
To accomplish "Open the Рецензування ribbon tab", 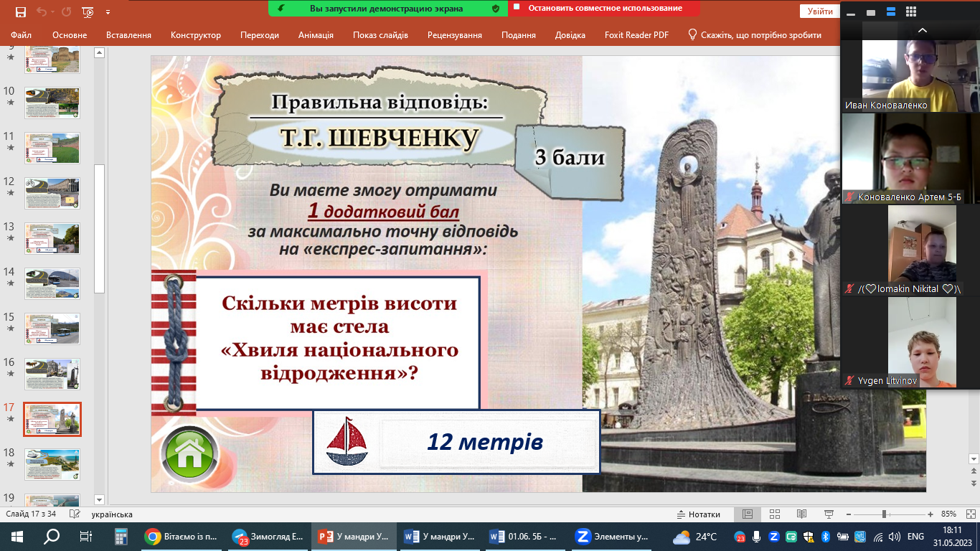I will 455,35.
